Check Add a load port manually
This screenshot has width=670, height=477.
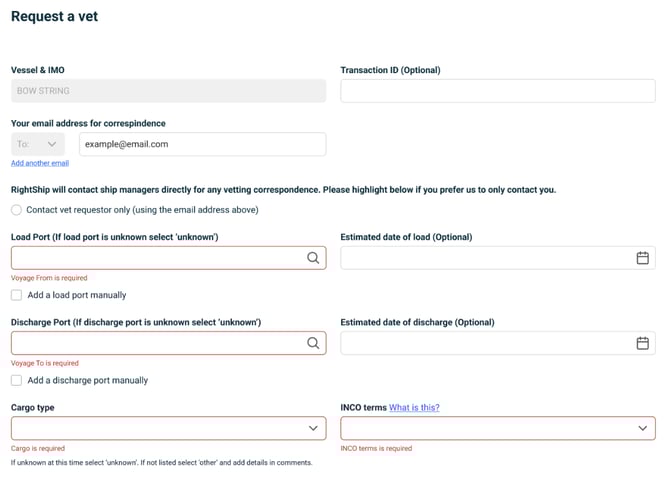click(16, 295)
